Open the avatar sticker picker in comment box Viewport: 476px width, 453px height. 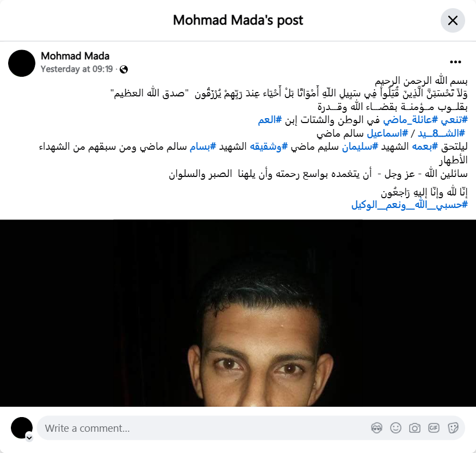click(x=377, y=428)
